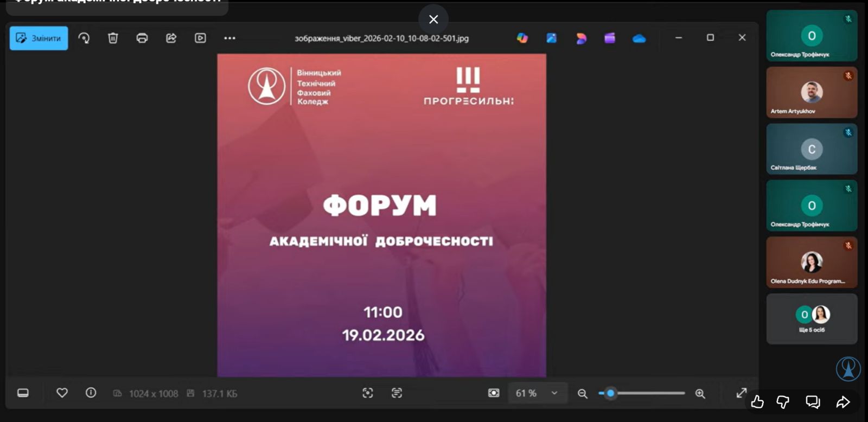Open the three-dots more options menu
This screenshot has width=868, height=422.
coord(229,38)
